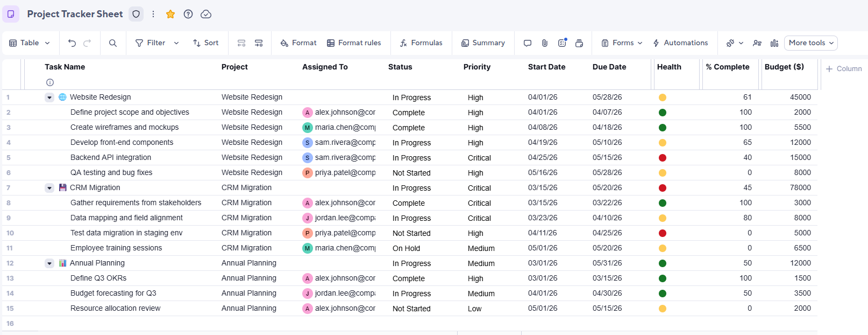
Task: Click the 'On Hold' status cell
Action: click(x=406, y=248)
